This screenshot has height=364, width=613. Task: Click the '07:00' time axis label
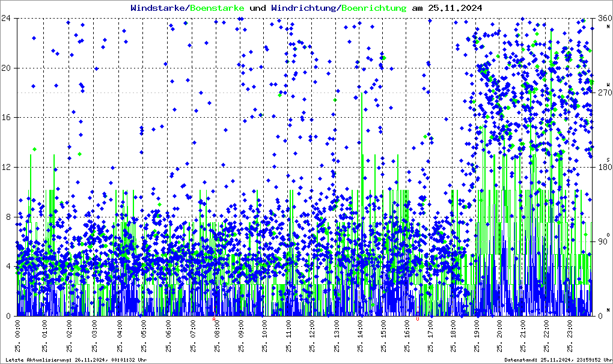(x=193, y=329)
